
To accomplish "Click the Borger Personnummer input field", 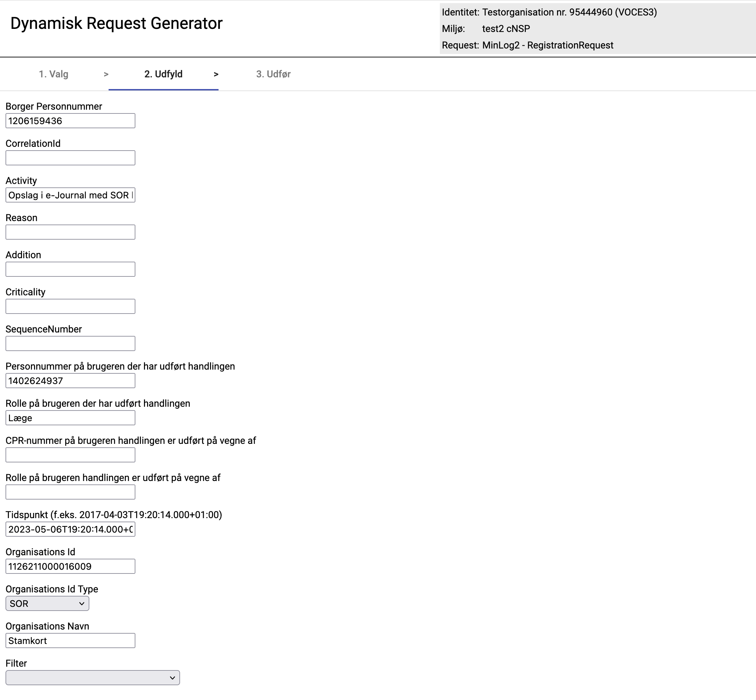I will (x=70, y=121).
